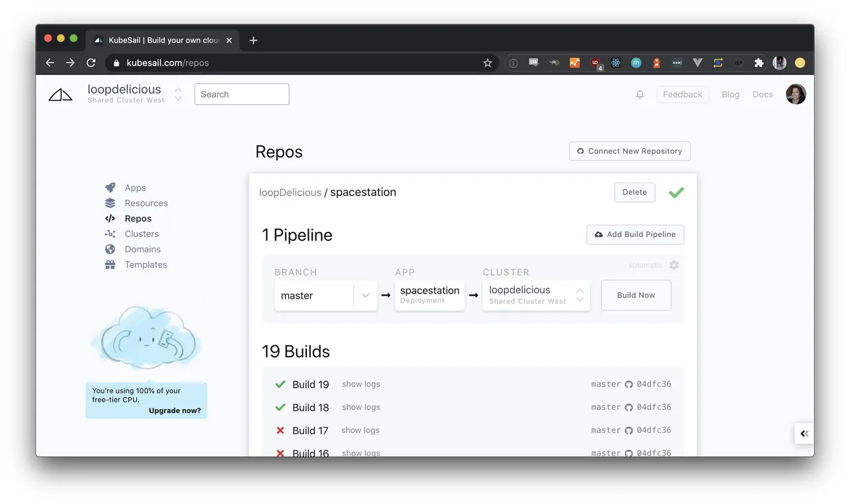850x504 pixels.
Task: Click the orange analytics chart extension icon
Action: 574,63
